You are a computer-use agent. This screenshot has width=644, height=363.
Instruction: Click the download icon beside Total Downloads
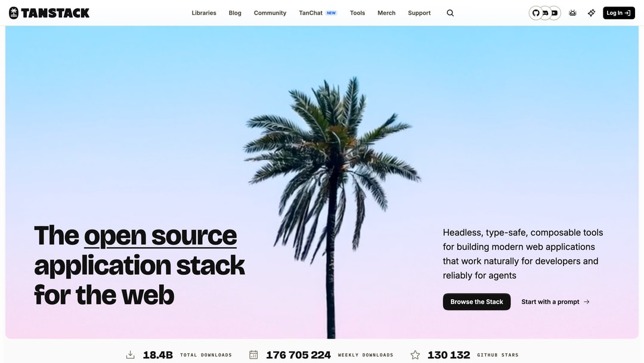click(130, 355)
